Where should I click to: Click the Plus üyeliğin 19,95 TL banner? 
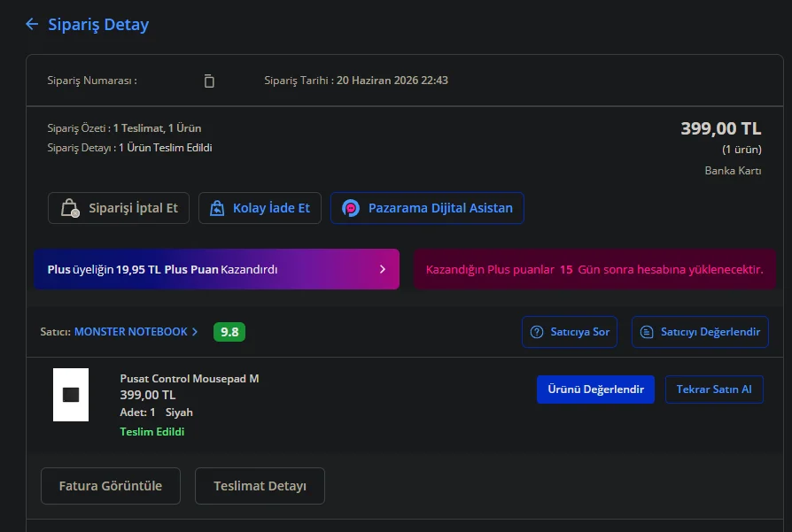[x=217, y=269]
